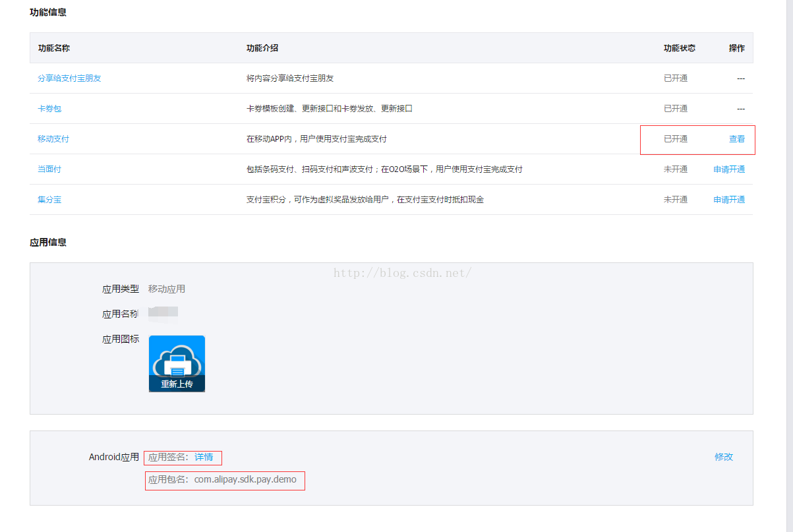
Task: Click the 卡券模板创建 description text
Action: [330, 108]
